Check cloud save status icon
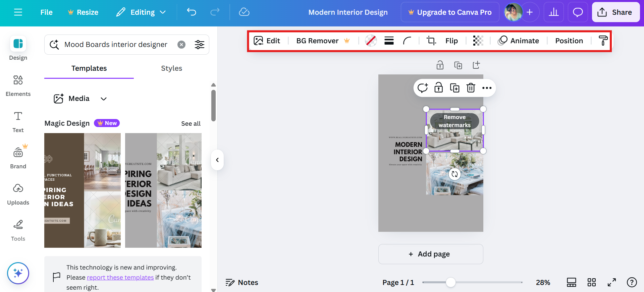This screenshot has width=644, height=292. click(244, 12)
